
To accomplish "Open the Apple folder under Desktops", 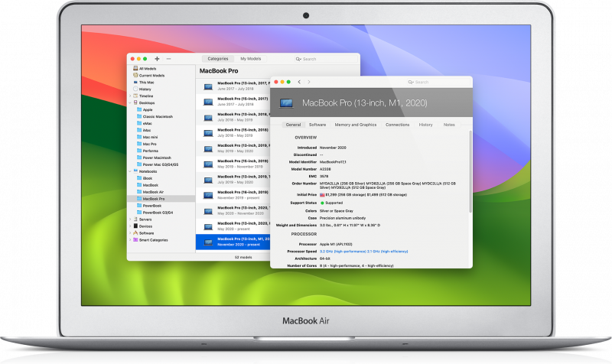I will 148,109.
